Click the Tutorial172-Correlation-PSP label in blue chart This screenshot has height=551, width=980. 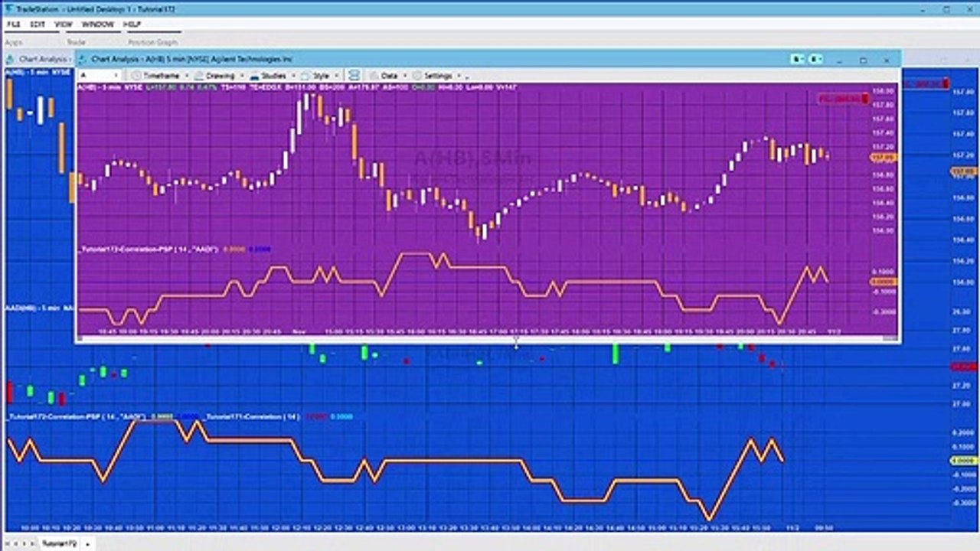[x=75, y=417]
